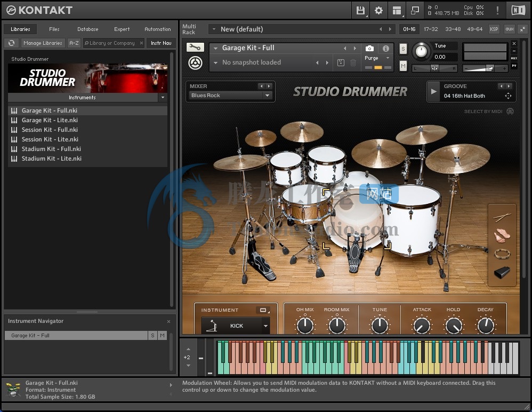Click the Studio Drummer library banner
The height and width of the screenshot is (412, 532).
(87, 78)
